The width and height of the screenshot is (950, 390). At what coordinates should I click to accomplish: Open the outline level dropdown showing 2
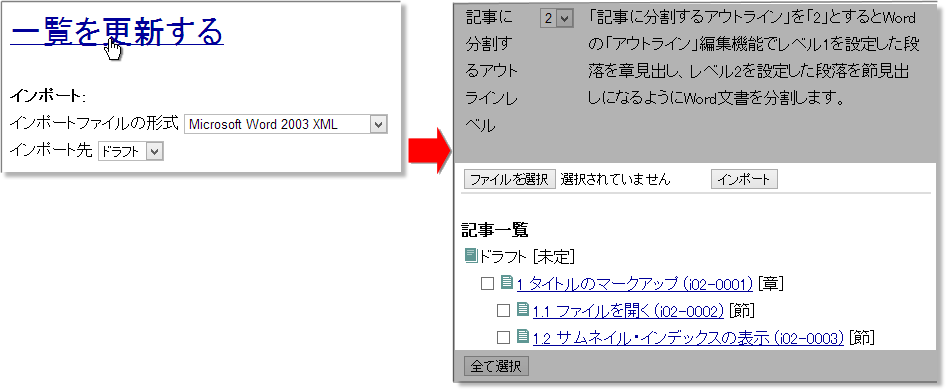coord(556,18)
